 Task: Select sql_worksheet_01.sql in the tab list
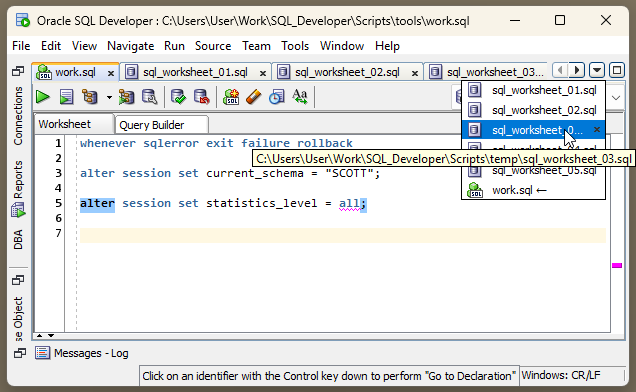point(533,90)
